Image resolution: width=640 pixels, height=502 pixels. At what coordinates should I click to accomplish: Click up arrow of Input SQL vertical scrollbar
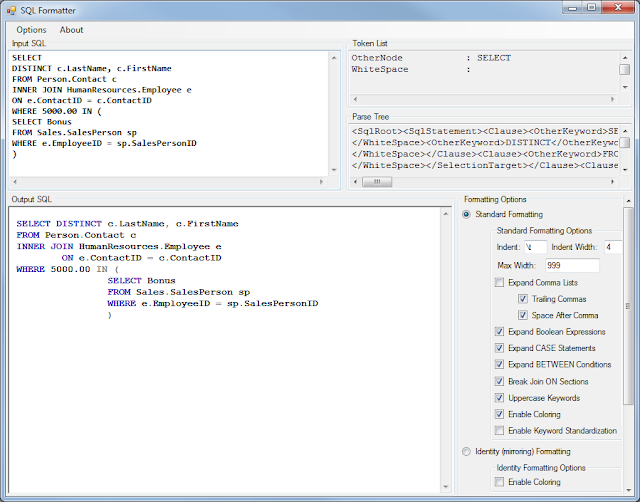pyautogui.click(x=334, y=58)
